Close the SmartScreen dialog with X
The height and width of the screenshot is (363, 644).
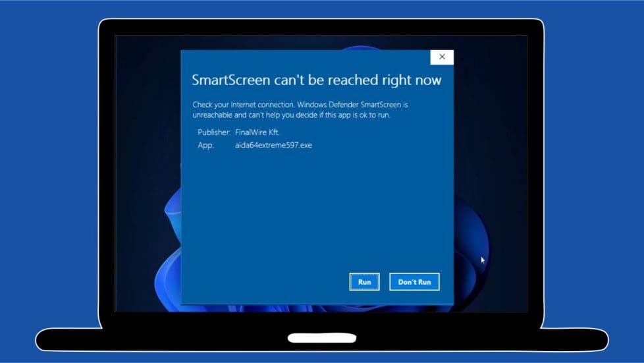pyautogui.click(x=442, y=57)
